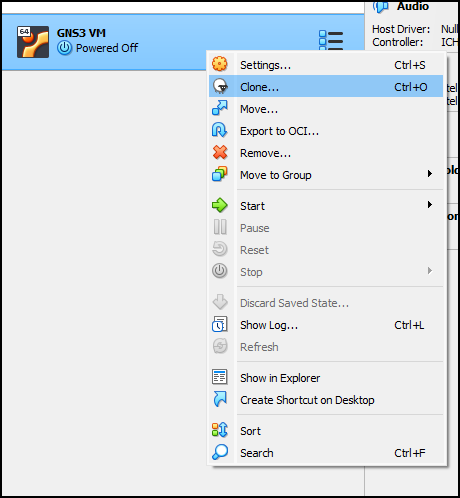Viewport: 460px width, 498px height.
Task: Click the Export to OCI icon
Action: point(220,130)
